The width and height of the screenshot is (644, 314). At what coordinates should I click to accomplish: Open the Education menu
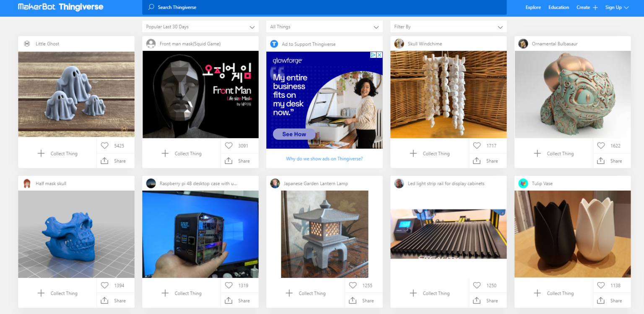point(558,7)
